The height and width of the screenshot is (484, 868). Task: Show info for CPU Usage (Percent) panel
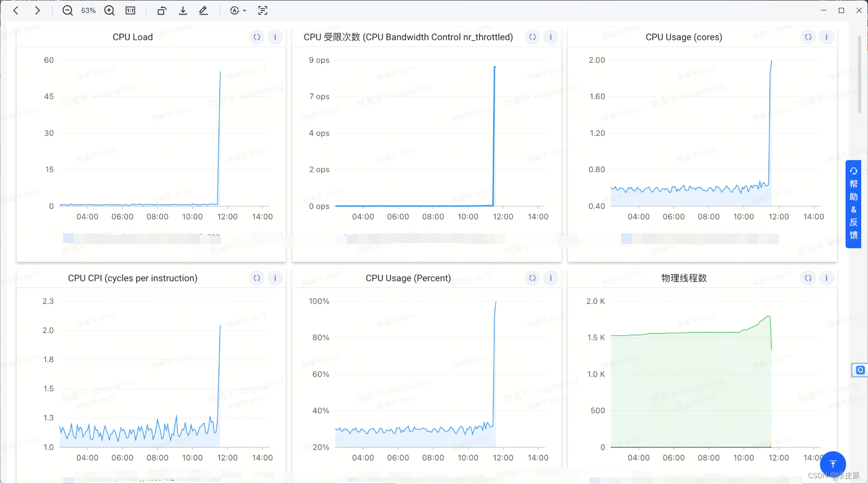[x=551, y=278]
